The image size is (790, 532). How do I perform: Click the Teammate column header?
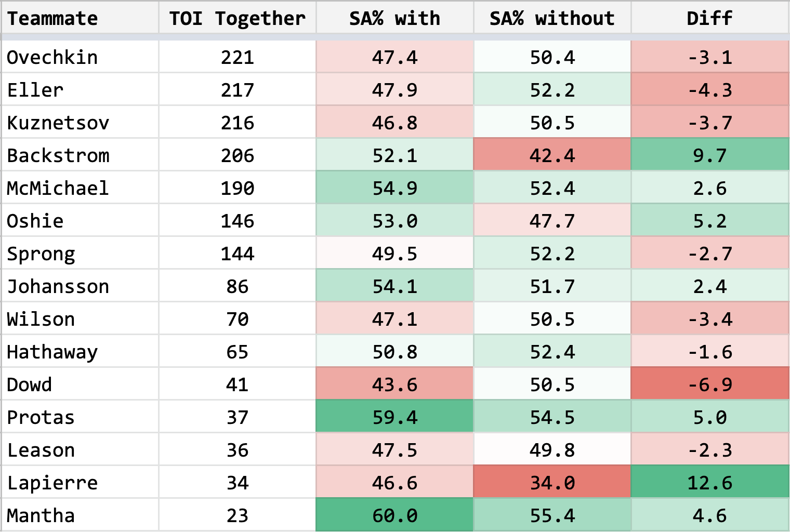tap(52, 18)
